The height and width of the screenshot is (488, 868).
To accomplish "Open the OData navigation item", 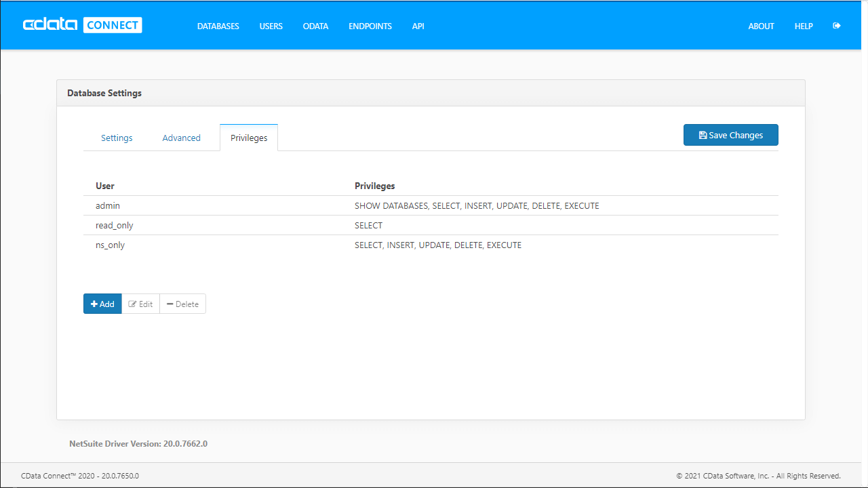I will (x=315, y=26).
